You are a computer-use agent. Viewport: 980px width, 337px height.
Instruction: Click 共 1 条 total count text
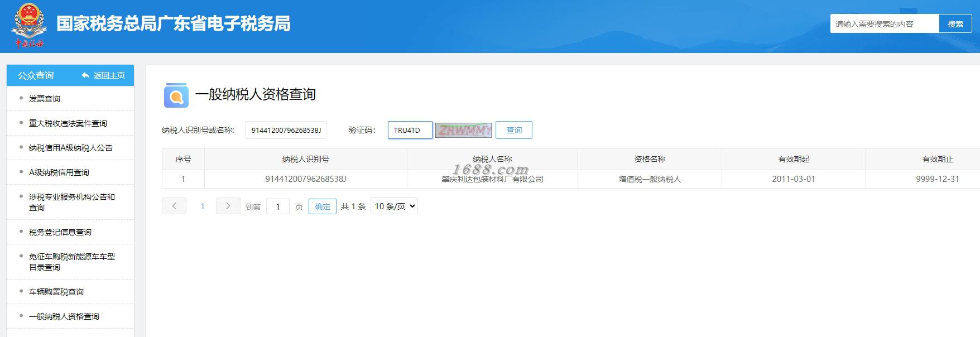353,206
